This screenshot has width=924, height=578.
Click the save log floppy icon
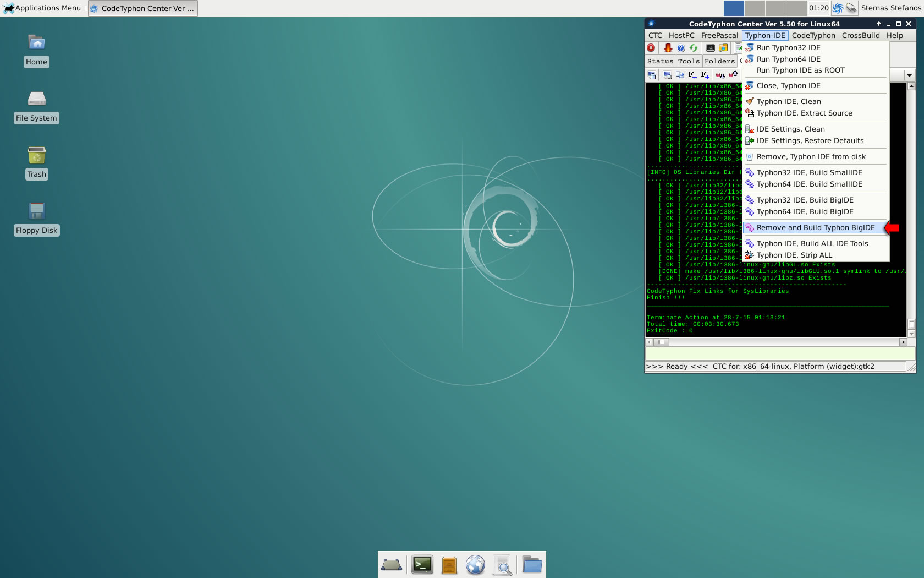667,75
